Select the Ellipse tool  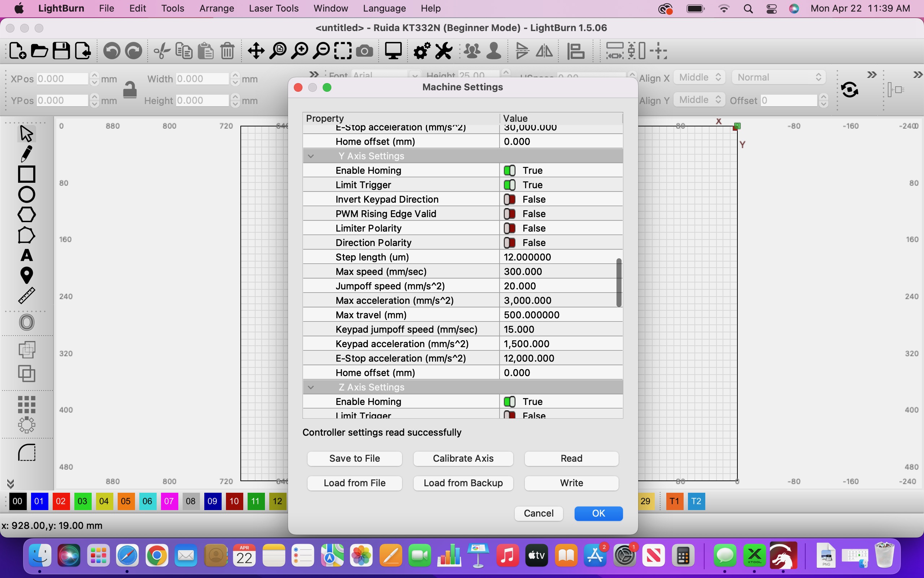pyautogui.click(x=26, y=194)
